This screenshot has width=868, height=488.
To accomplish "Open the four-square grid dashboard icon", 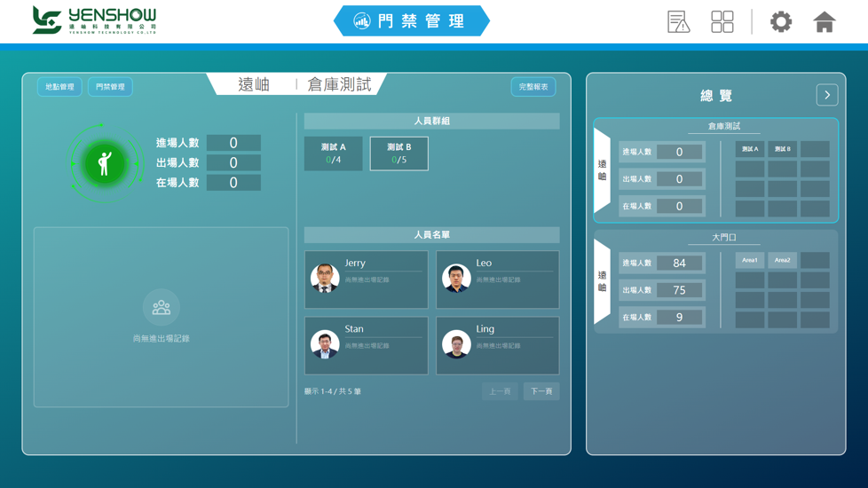I will [722, 22].
